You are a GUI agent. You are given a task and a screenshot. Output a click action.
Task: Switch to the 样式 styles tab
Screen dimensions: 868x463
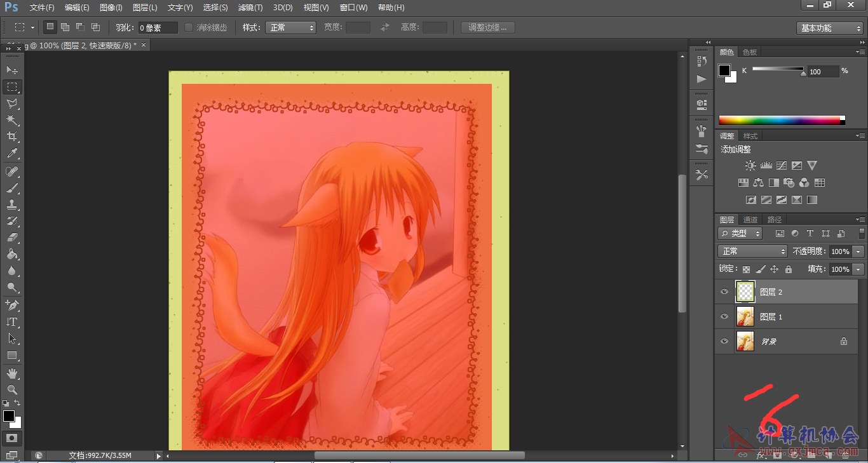pyautogui.click(x=750, y=136)
